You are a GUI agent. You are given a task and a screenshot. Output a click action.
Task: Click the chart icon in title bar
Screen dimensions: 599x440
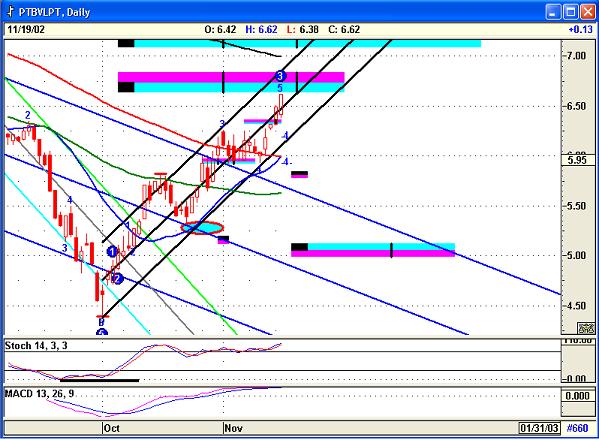10,12
